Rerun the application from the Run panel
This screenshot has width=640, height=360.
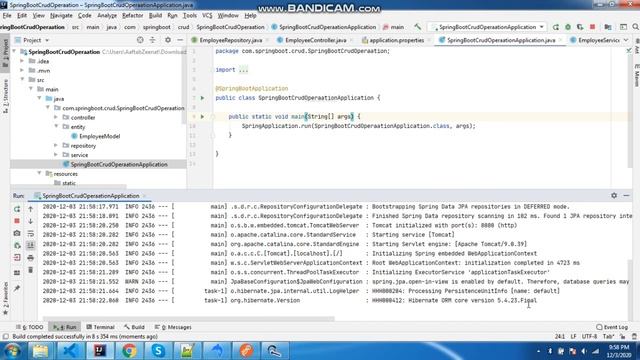(17, 209)
